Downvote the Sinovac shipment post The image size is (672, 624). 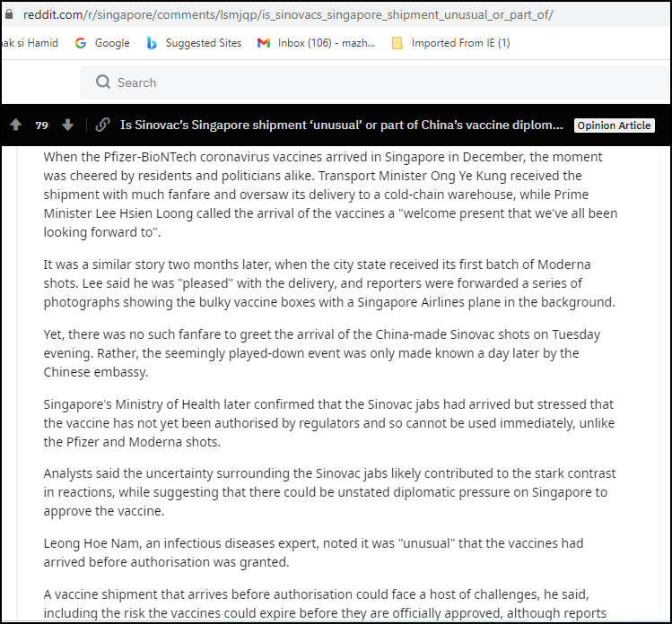pyautogui.click(x=67, y=125)
